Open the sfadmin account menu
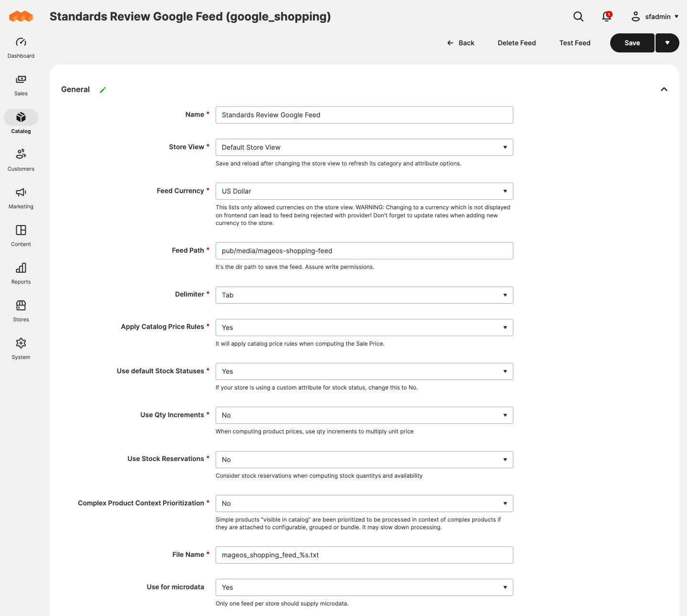 tap(655, 17)
